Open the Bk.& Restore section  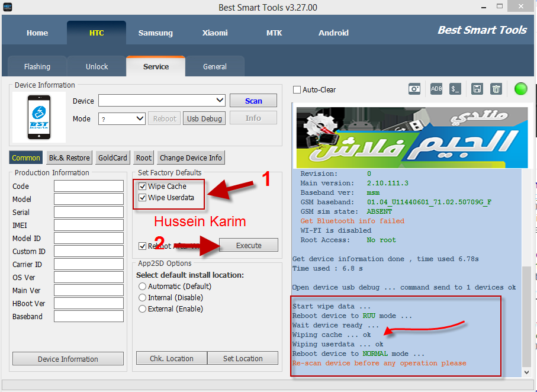click(x=69, y=158)
